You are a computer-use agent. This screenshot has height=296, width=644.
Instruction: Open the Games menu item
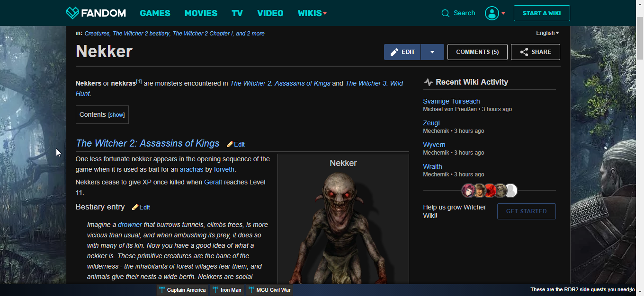click(155, 13)
